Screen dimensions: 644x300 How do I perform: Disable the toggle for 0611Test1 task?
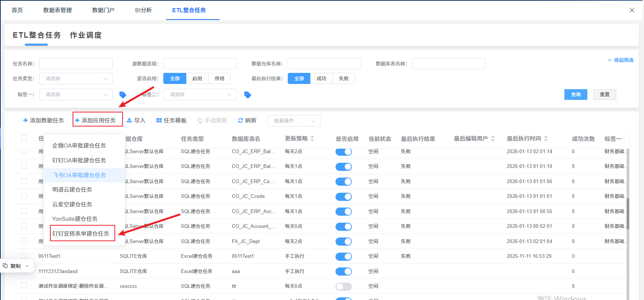click(x=343, y=256)
